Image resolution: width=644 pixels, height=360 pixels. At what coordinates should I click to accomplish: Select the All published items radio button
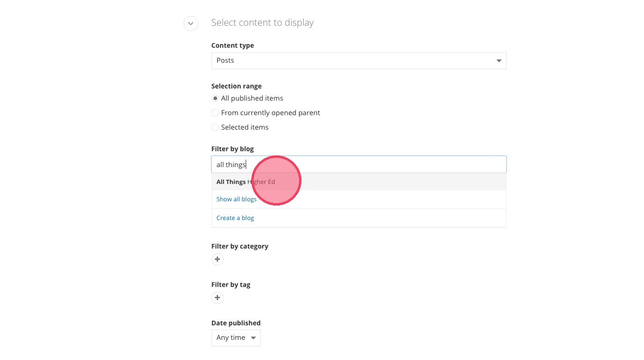[215, 98]
